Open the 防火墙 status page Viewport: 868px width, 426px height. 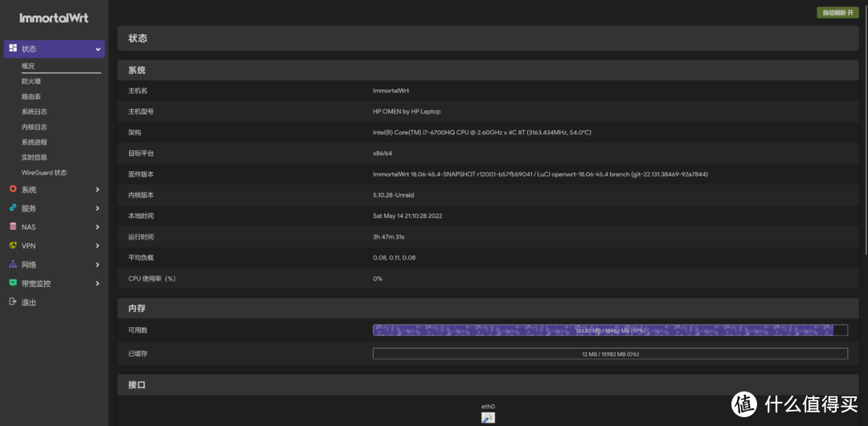click(31, 81)
